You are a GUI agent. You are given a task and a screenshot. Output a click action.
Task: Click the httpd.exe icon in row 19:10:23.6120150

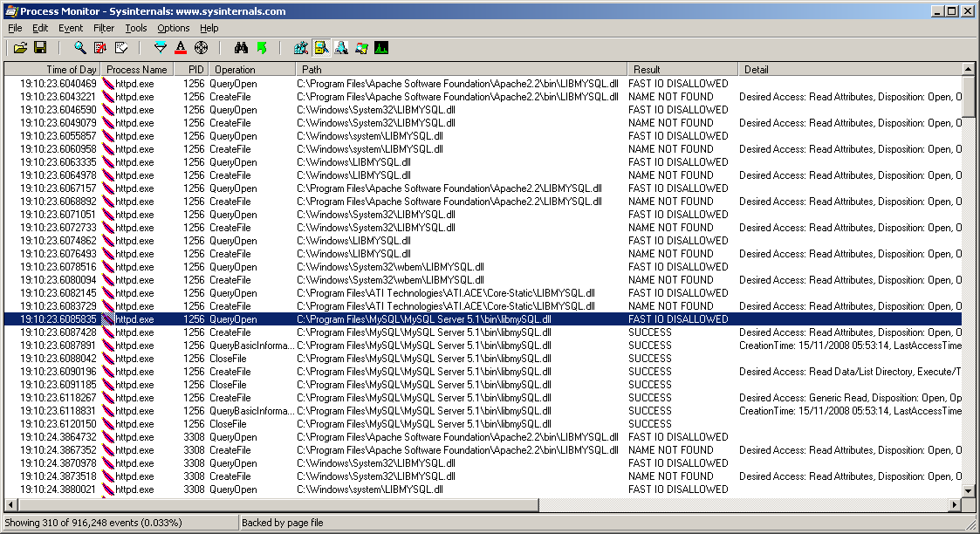pos(108,424)
